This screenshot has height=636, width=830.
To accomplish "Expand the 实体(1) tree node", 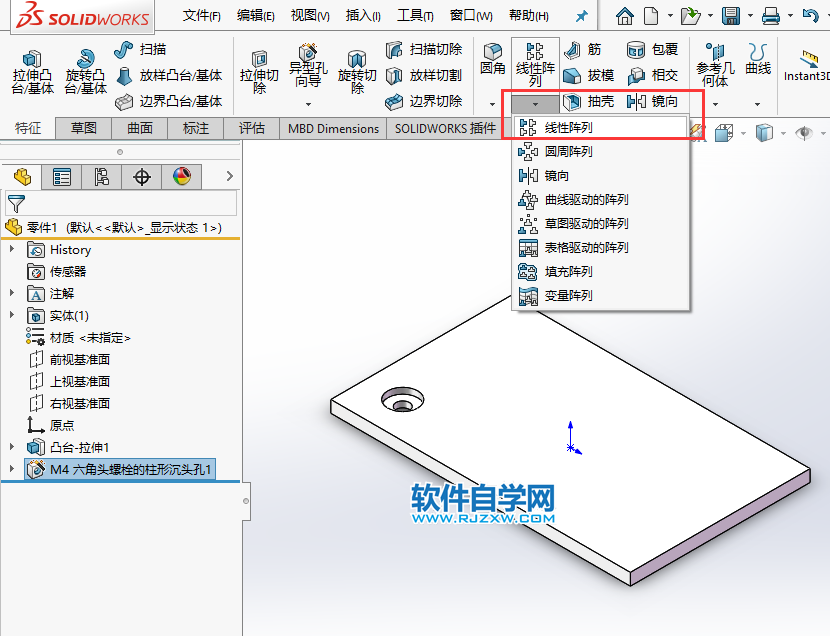I will pos(10,315).
